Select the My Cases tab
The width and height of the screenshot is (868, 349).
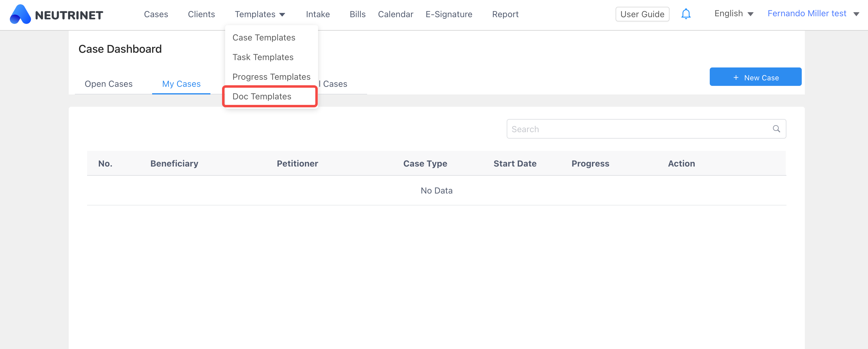(181, 84)
